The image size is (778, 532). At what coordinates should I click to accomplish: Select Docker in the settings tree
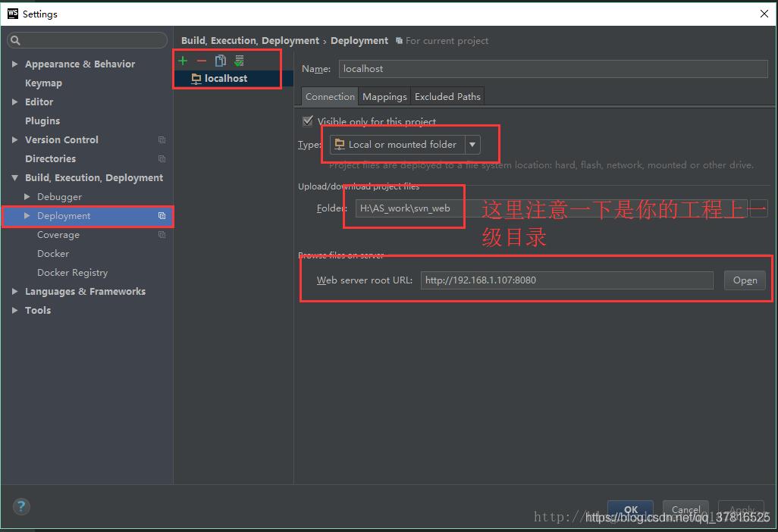click(53, 254)
